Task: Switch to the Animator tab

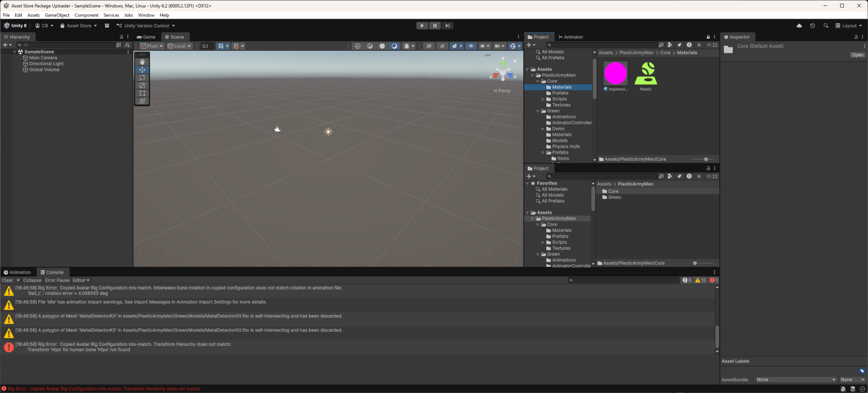Action: (570, 37)
